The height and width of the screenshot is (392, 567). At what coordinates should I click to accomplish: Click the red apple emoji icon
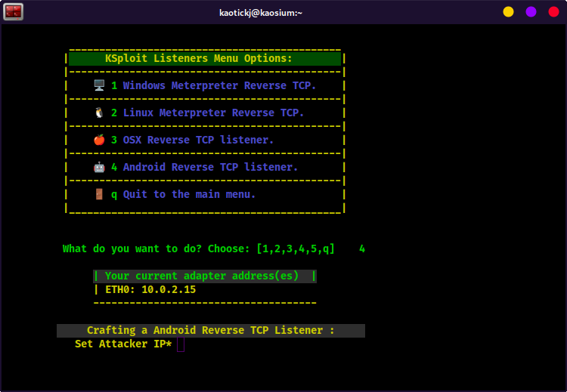(99, 140)
